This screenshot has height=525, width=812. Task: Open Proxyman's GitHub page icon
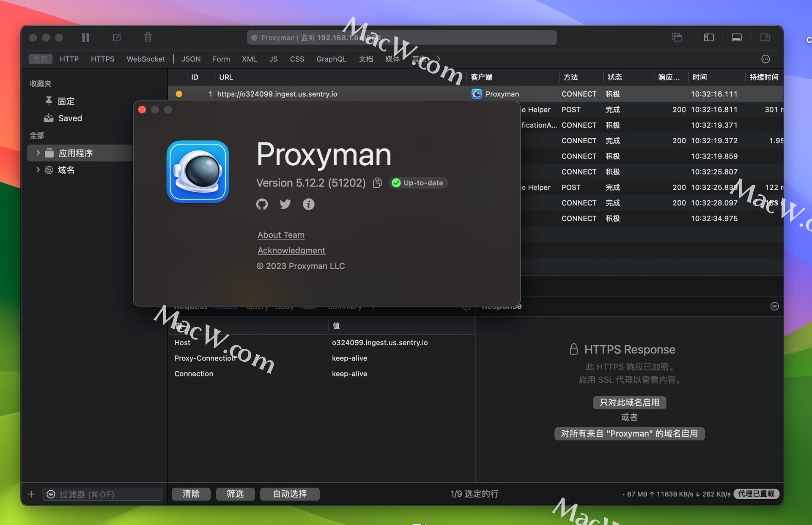coord(262,204)
